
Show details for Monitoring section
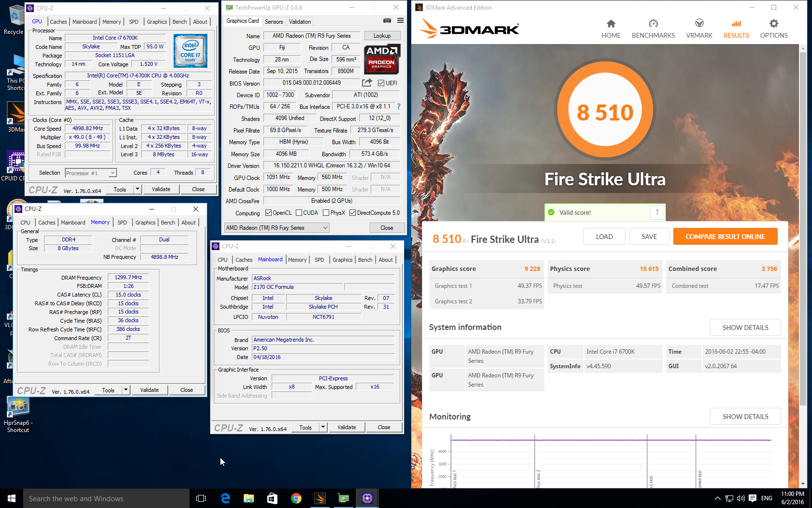point(745,417)
